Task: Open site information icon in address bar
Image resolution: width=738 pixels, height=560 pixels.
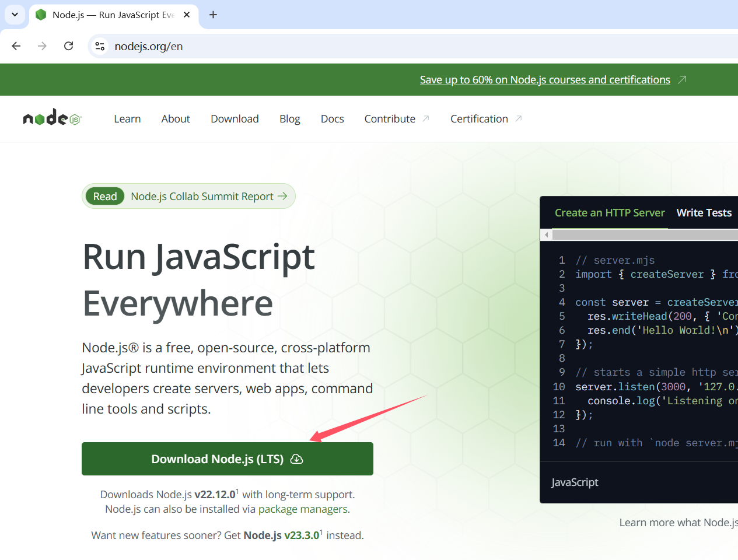Action: (x=100, y=46)
